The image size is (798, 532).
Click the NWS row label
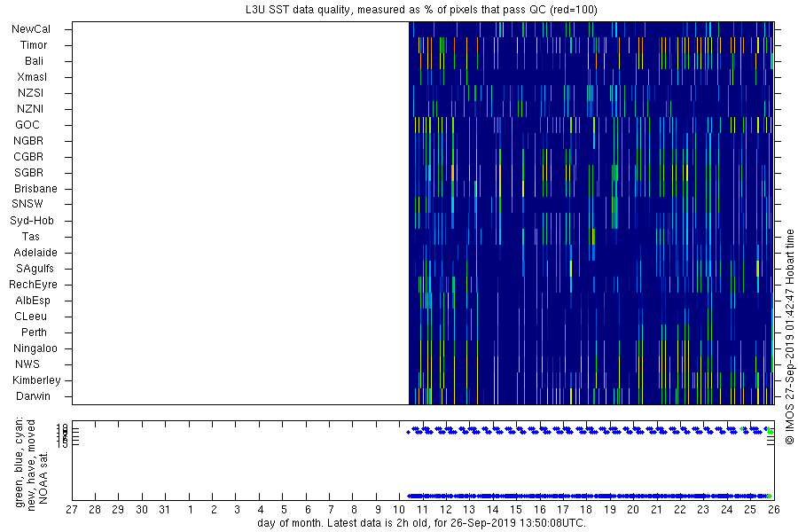click(27, 364)
